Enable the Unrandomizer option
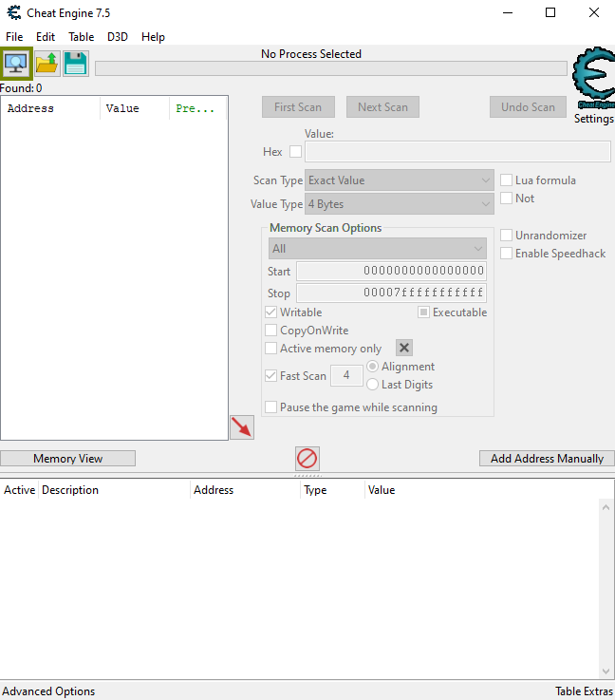This screenshot has height=700, width=615. click(506, 236)
